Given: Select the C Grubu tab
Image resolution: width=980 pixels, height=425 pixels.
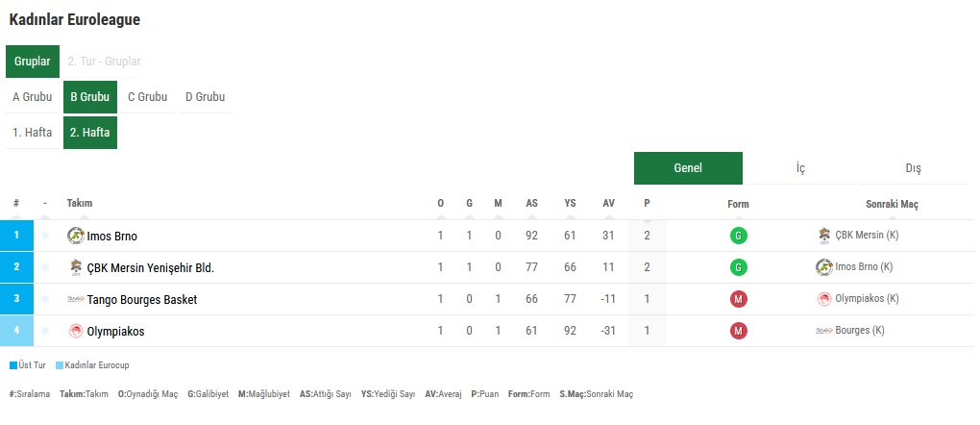Looking at the screenshot, I should click(x=148, y=97).
